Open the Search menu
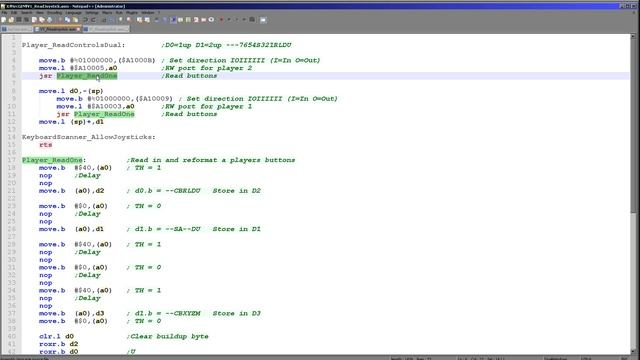 [27, 13]
